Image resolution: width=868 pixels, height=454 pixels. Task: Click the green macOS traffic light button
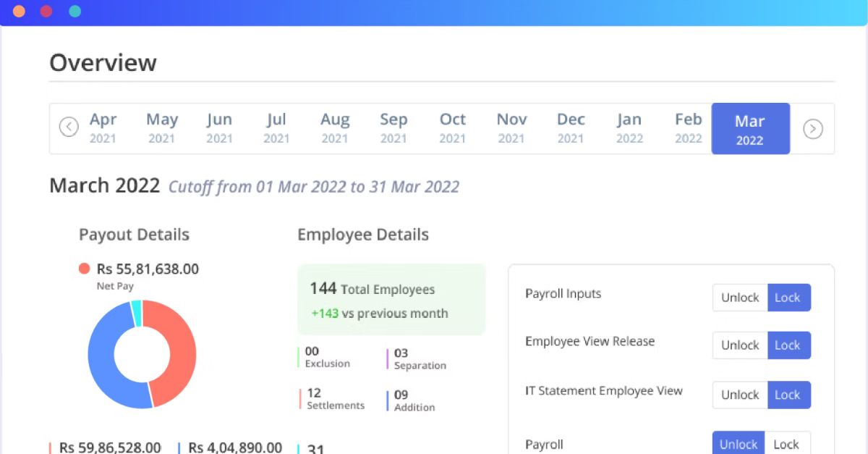[x=74, y=11]
